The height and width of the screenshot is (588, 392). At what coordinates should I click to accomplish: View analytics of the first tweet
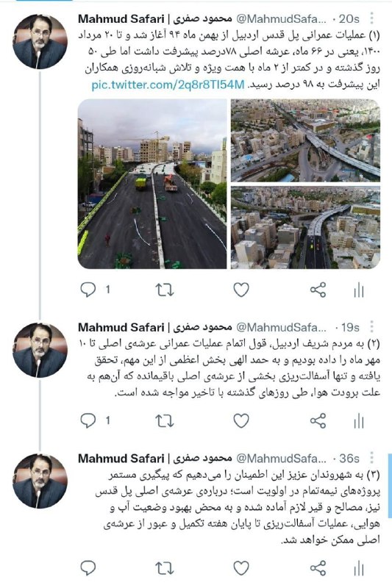click(x=359, y=290)
